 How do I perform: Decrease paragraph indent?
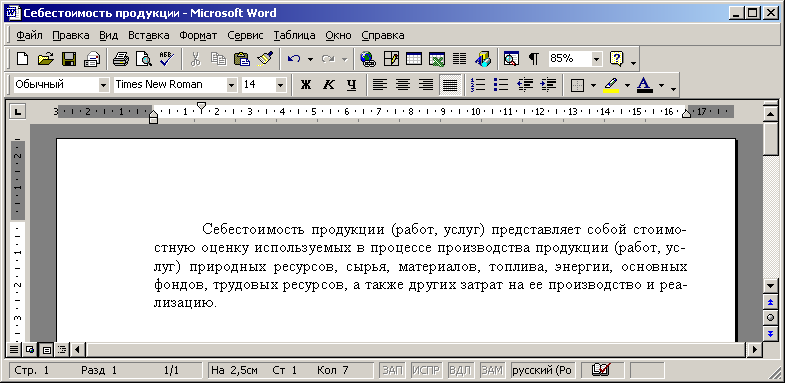point(525,85)
